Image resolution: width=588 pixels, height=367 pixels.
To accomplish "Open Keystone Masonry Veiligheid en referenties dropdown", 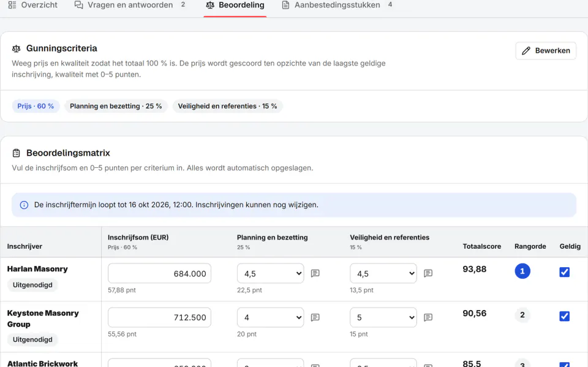I will (383, 317).
